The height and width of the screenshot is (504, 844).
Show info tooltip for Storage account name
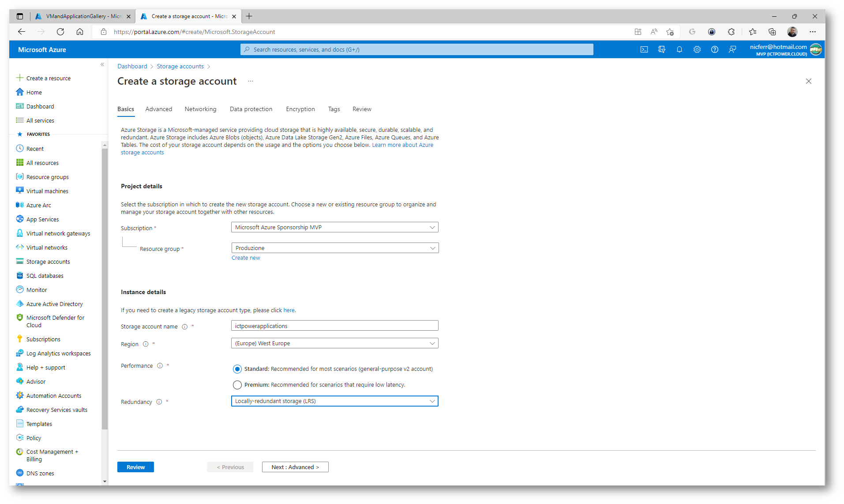185,327
